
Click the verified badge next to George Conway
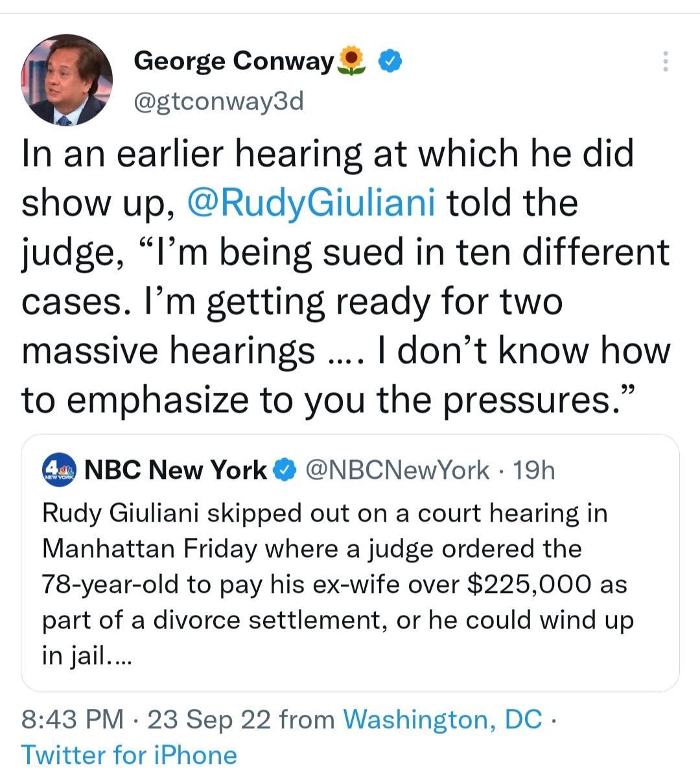pos(391,60)
